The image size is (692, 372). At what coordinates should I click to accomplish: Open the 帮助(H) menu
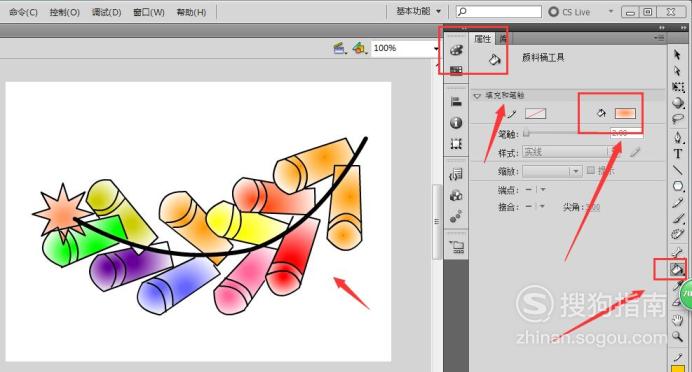tap(191, 12)
